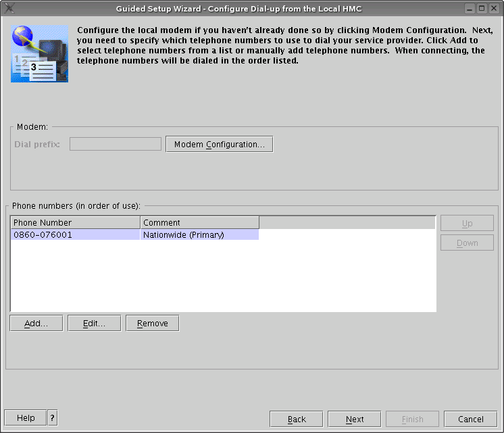Add a new phone number
Viewport: 504px width, 433px height.
click(36, 323)
